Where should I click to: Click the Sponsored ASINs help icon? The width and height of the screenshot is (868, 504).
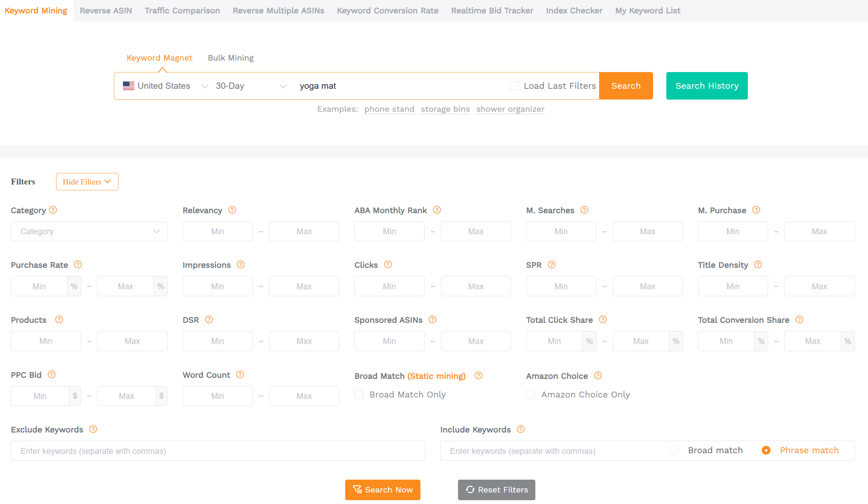pos(432,320)
